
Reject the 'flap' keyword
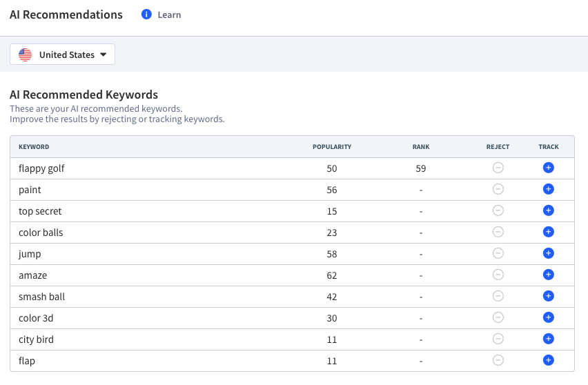[498, 360]
